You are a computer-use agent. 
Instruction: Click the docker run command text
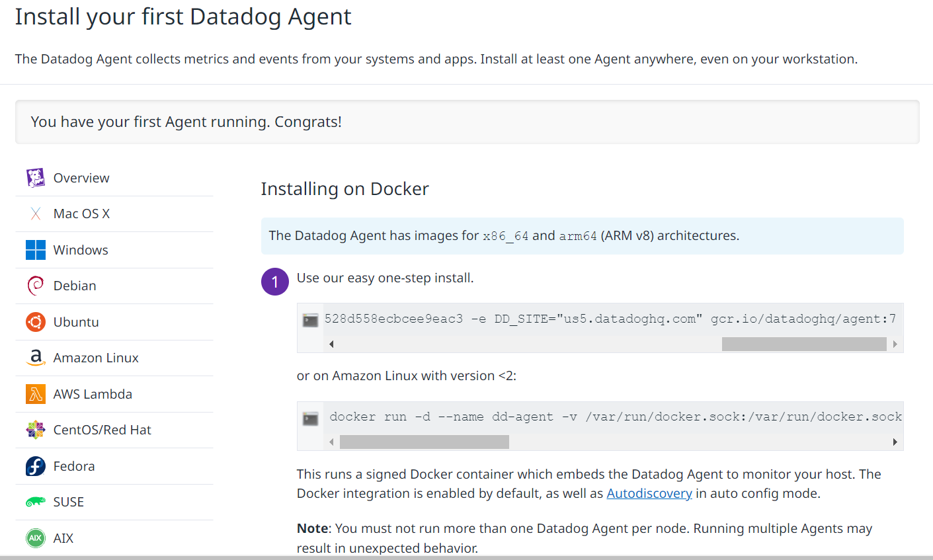(616, 417)
